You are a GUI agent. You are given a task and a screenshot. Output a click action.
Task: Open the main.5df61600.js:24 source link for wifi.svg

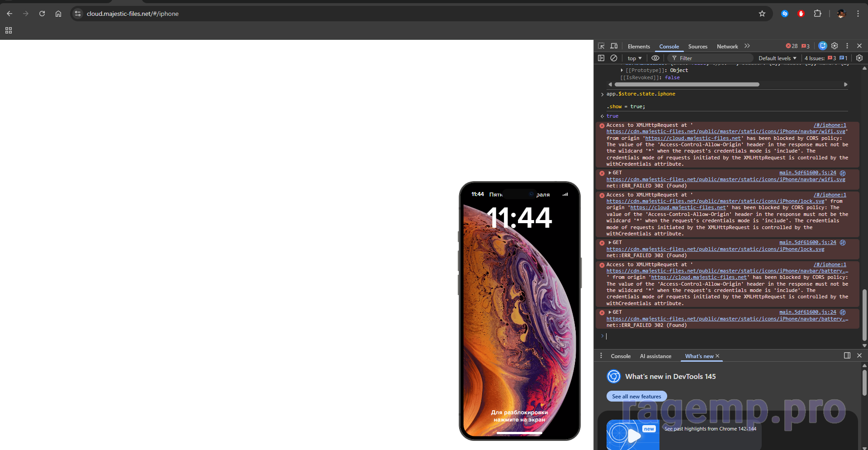pyautogui.click(x=807, y=173)
